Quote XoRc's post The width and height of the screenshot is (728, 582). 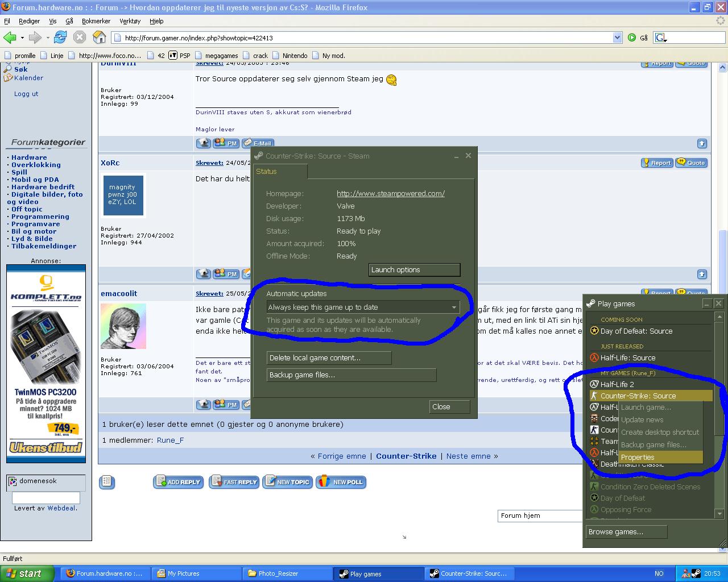coord(692,163)
